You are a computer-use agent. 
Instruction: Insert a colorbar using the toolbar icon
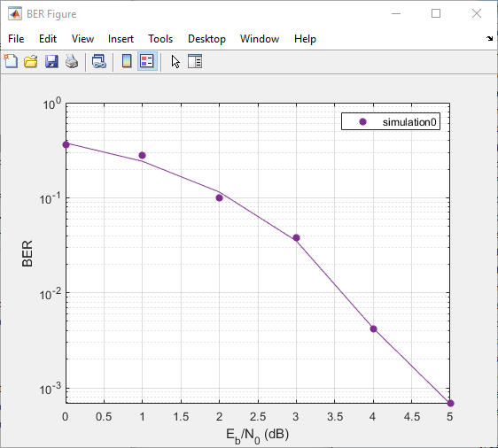[127, 61]
